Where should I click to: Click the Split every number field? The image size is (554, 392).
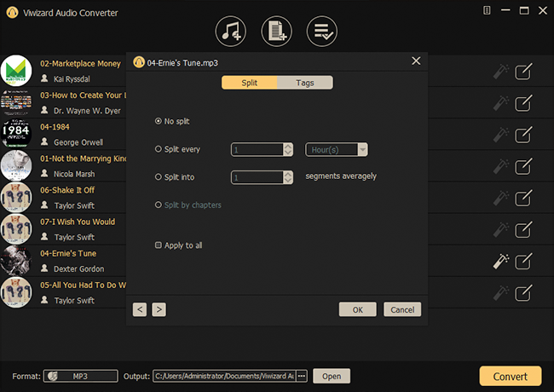[x=257, y=149]
